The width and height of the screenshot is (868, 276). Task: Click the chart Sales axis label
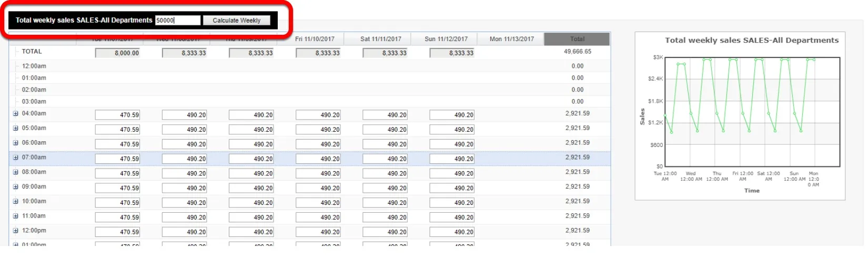642,117
